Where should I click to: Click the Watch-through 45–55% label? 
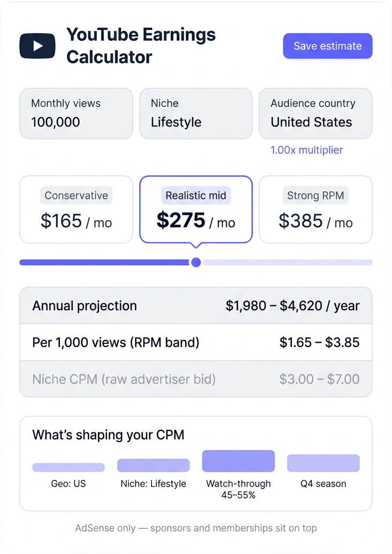pyautogui.click(x=238, y=489)
